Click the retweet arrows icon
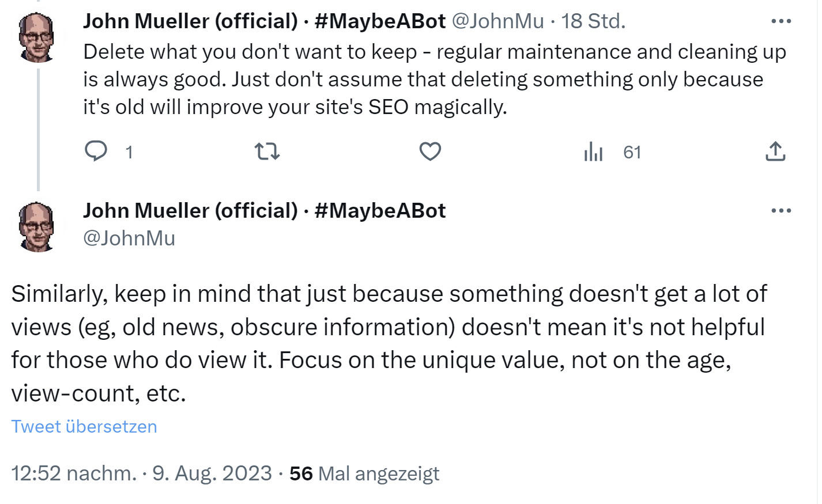Screen dimensions: 822x504 (x=267, y=151)
